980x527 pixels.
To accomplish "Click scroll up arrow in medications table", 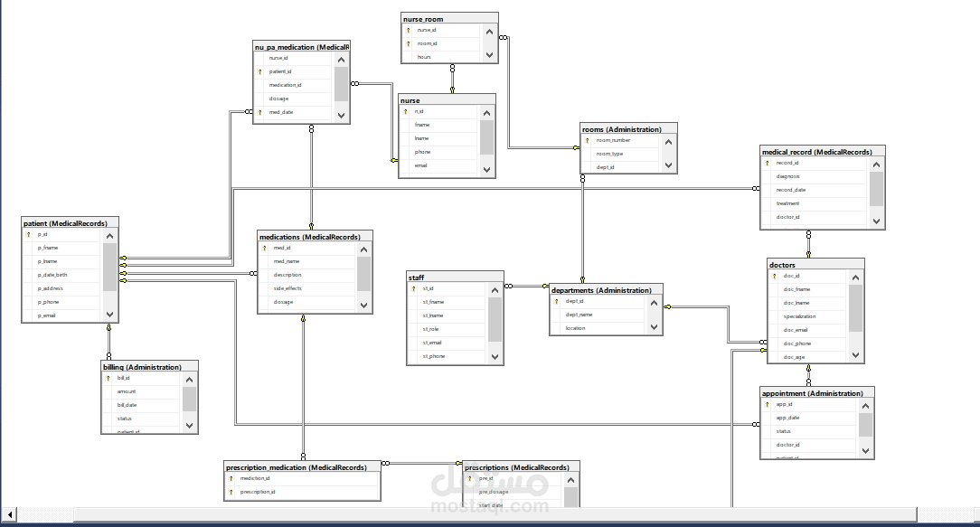I will click(363, 249).
